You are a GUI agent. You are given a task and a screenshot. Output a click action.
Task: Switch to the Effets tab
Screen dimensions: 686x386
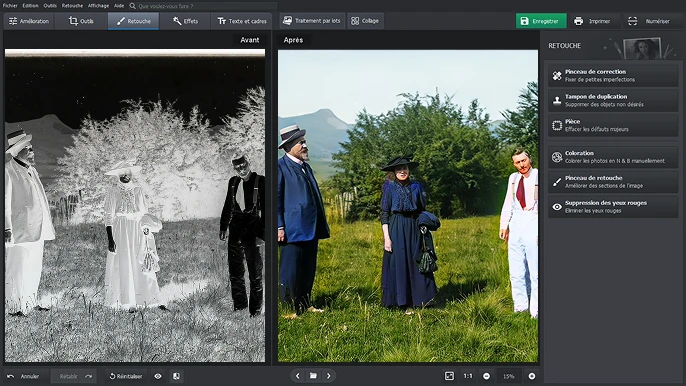(186, 21)
